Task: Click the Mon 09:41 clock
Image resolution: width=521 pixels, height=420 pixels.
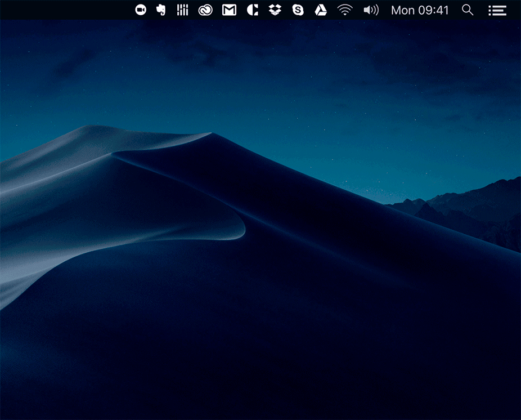Action: coord(420,10)
